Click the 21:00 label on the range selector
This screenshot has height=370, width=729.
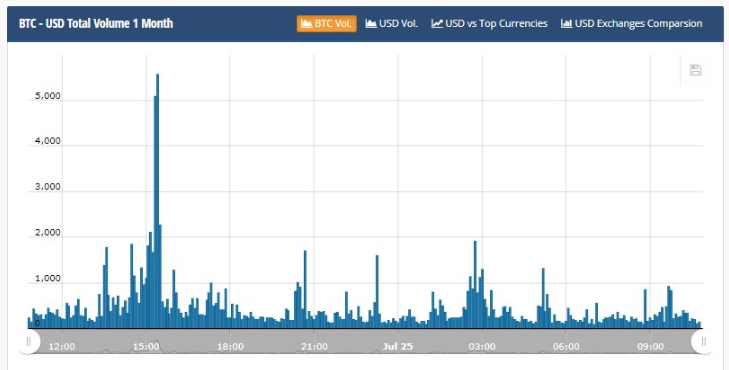[314, 347]
